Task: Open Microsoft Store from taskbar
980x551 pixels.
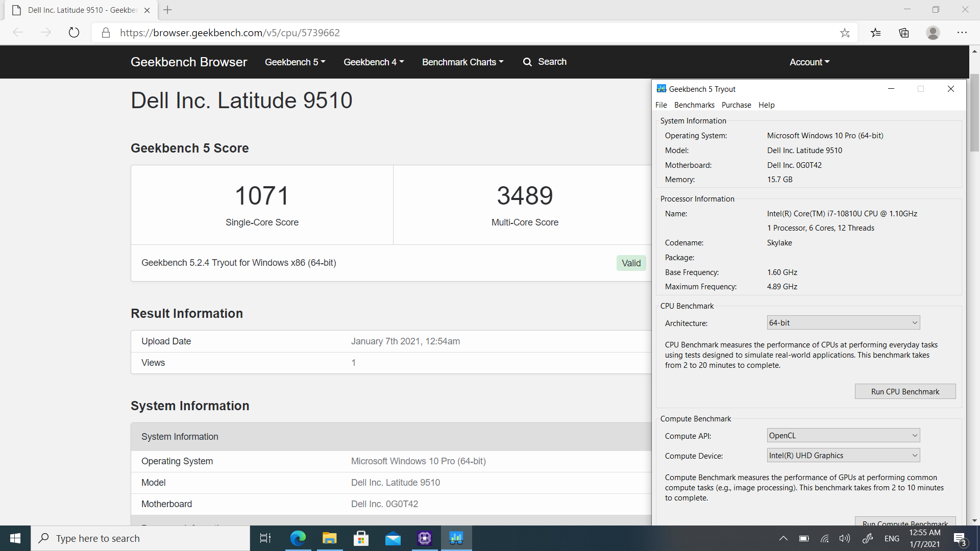Action: (x=361, y=538)
